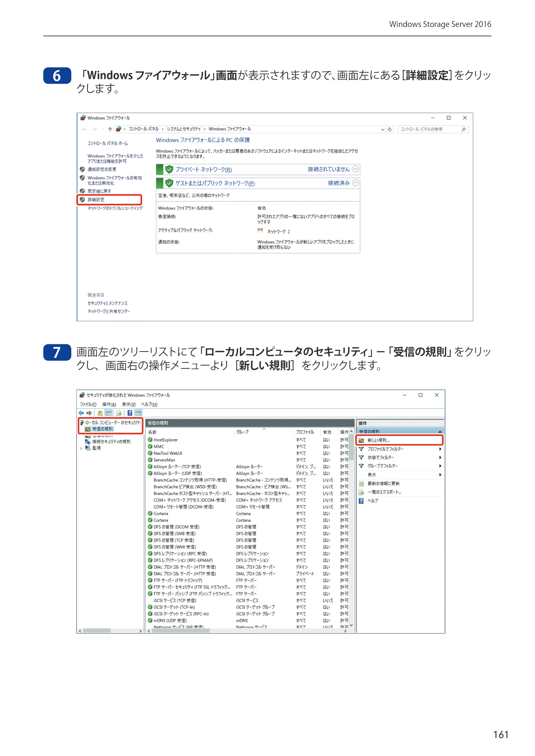Viewport: 535px width, 756px height.
Task: Open the 表示 submenu arrow in actions pane
Action: [440, 475]
